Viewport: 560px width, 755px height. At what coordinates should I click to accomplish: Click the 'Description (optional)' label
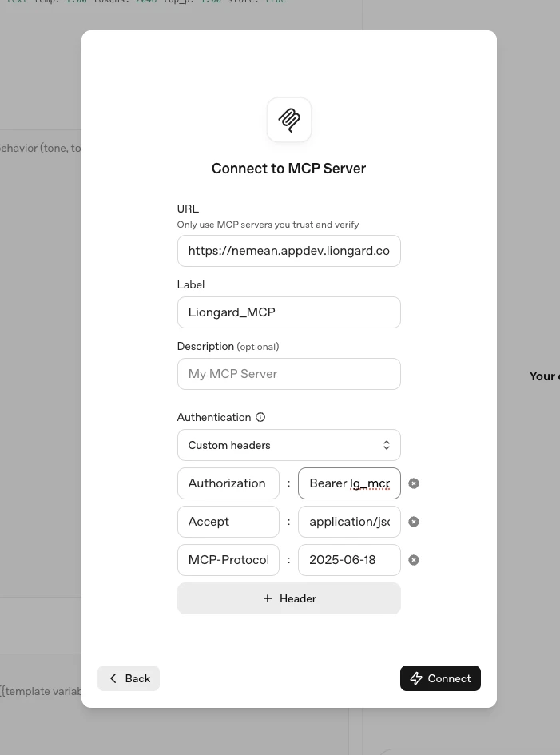click(x=228, y=346)
